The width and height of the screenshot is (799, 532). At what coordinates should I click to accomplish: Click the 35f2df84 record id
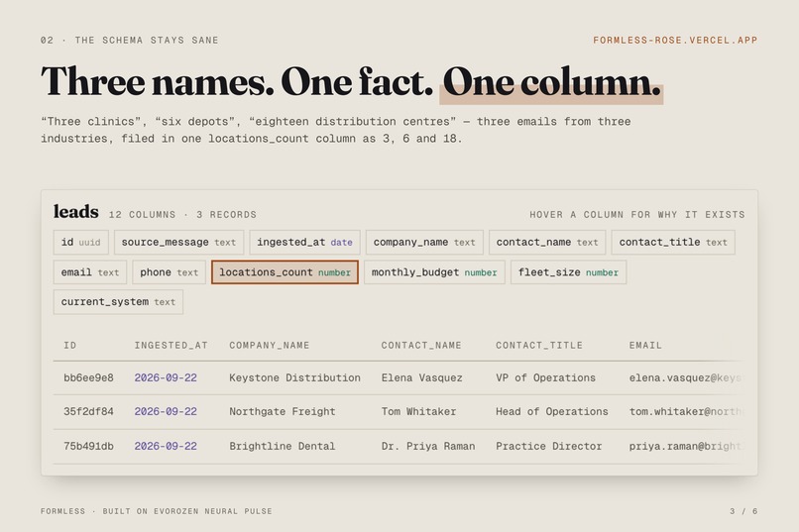coord(88,412)
